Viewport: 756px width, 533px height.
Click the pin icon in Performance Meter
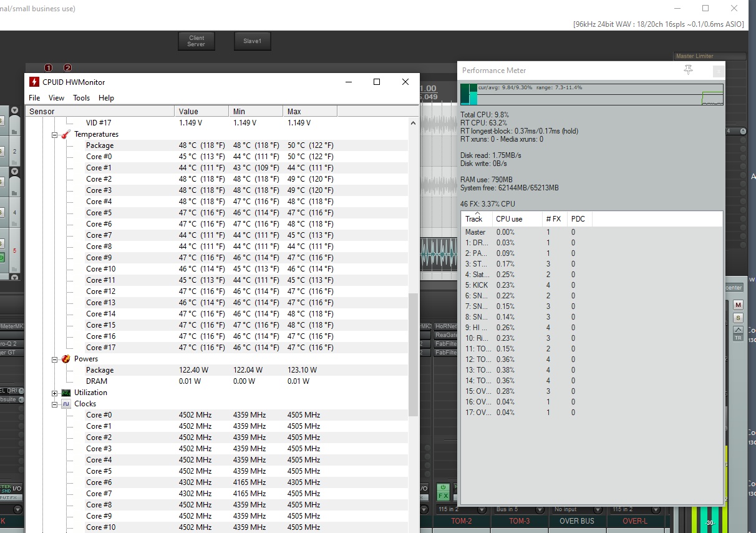coord(688,70)
